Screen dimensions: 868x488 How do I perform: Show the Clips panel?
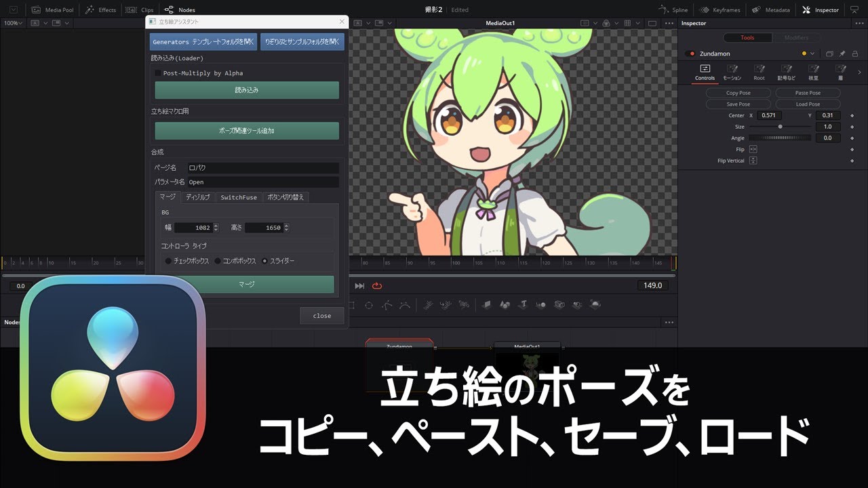point(140,10)
